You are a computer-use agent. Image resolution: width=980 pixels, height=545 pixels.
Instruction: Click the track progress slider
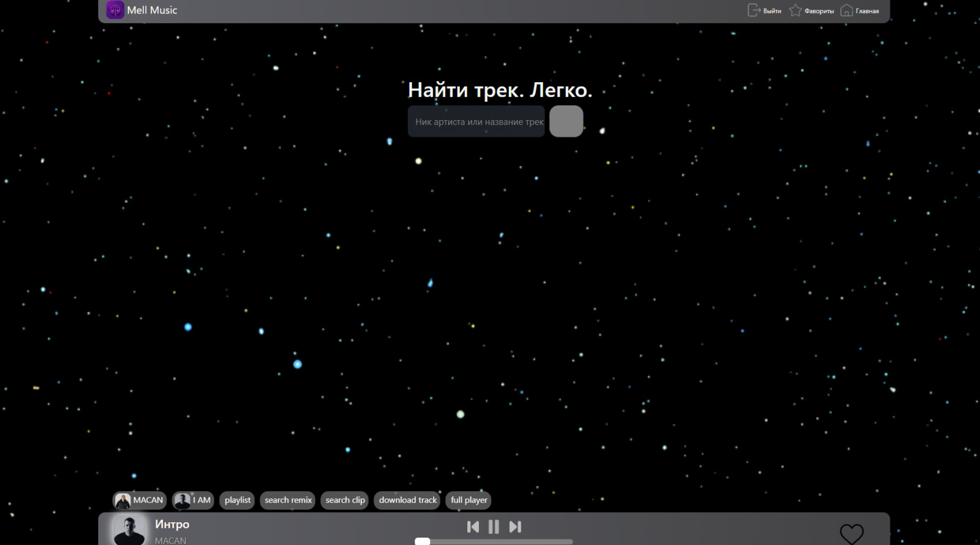point(494,541)
